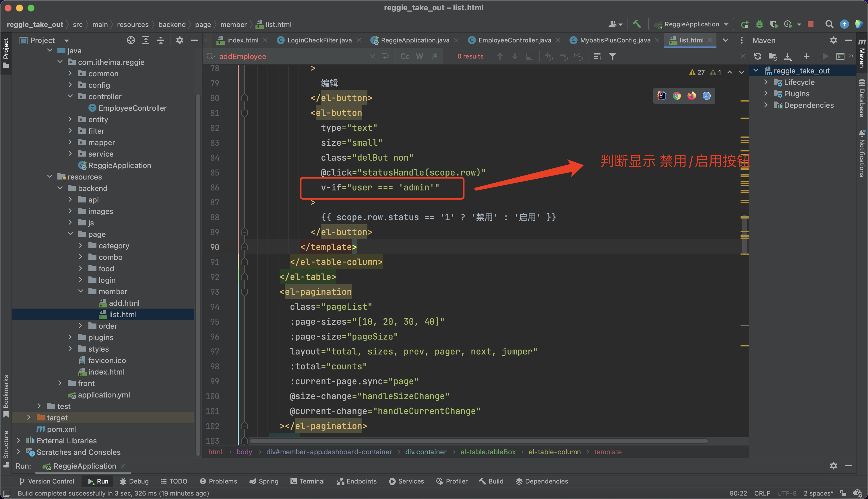Click the Select Opened File target icon
This screenshot has width=868, height=499.
131,40
